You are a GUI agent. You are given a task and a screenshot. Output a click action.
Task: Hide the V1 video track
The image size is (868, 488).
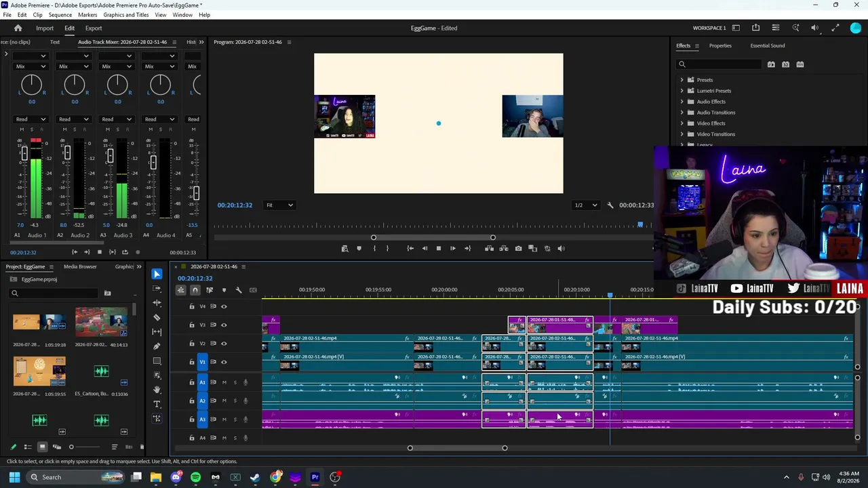tap(224, 362)
